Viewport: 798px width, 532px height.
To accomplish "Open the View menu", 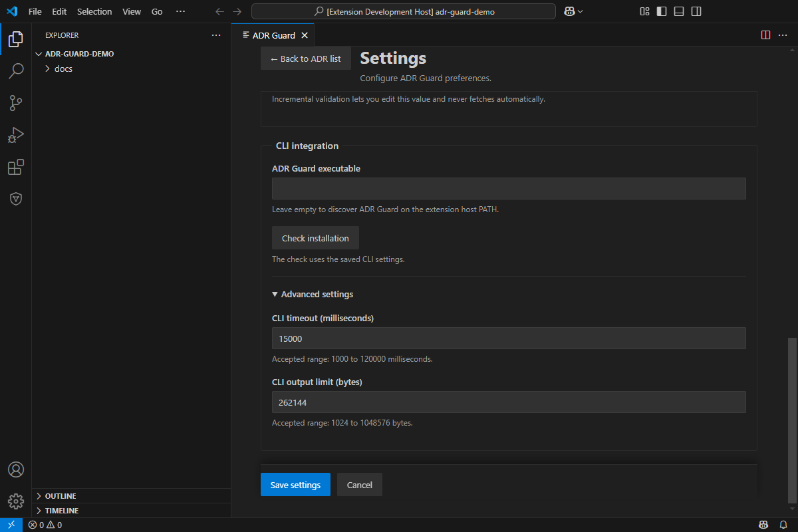I will (132, 11).
